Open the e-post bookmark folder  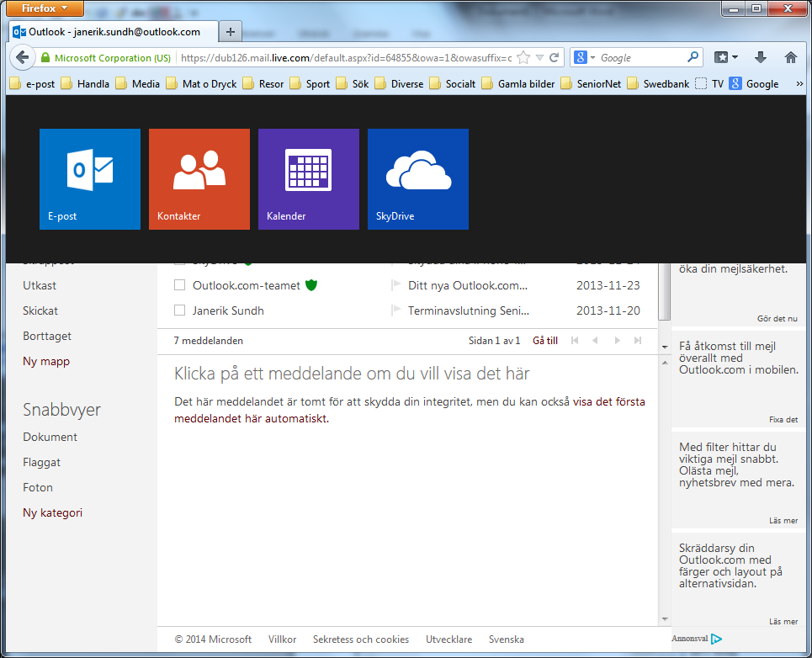pos(32,84)
